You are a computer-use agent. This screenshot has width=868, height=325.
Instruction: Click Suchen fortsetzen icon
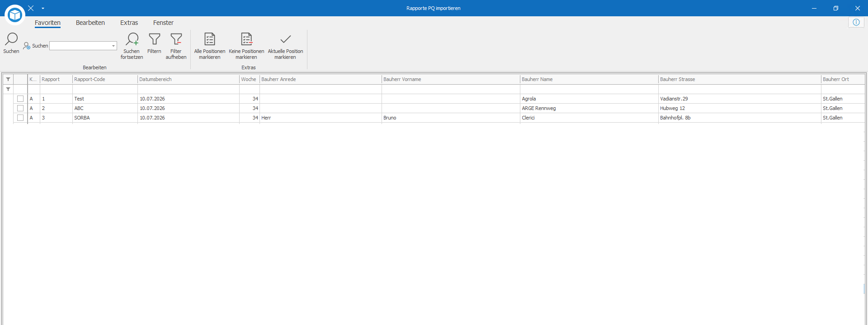click(132, 39)
